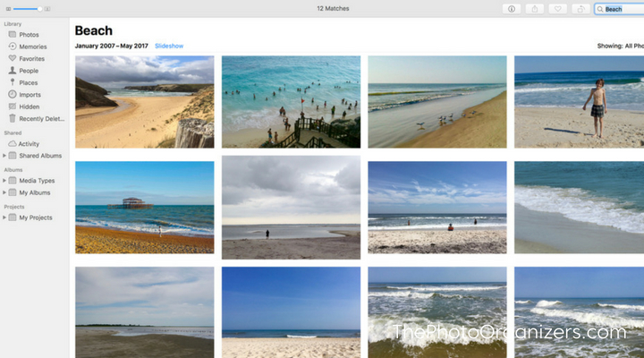The width and height of the screenshot is (644, 358).
Task: Click the large thumbnails zoom-in icon
Action: click(47, 9)
